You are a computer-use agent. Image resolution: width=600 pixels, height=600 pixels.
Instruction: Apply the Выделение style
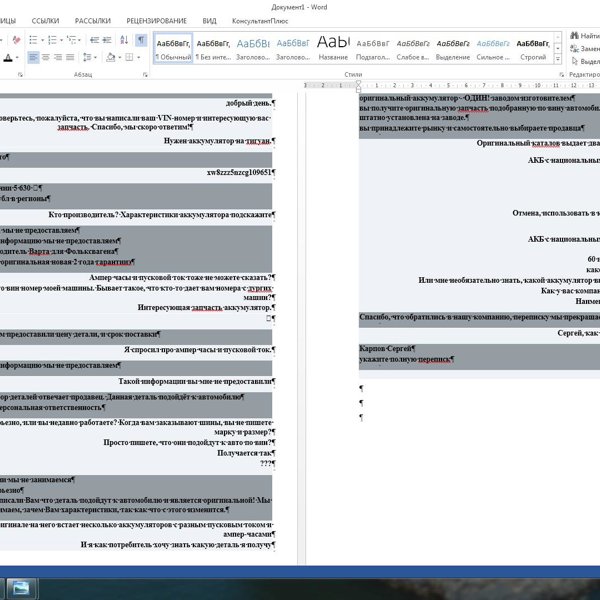point(453,48)
